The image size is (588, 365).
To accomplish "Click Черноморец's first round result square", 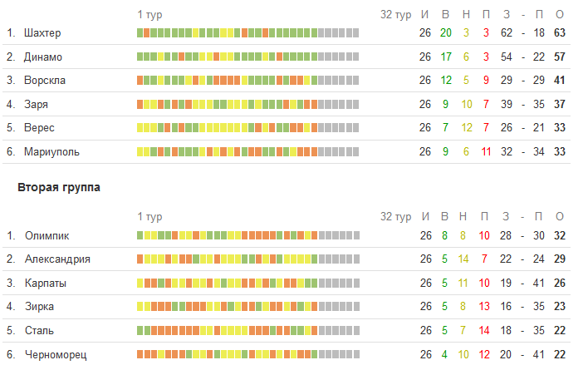I will tap(140, 354).
